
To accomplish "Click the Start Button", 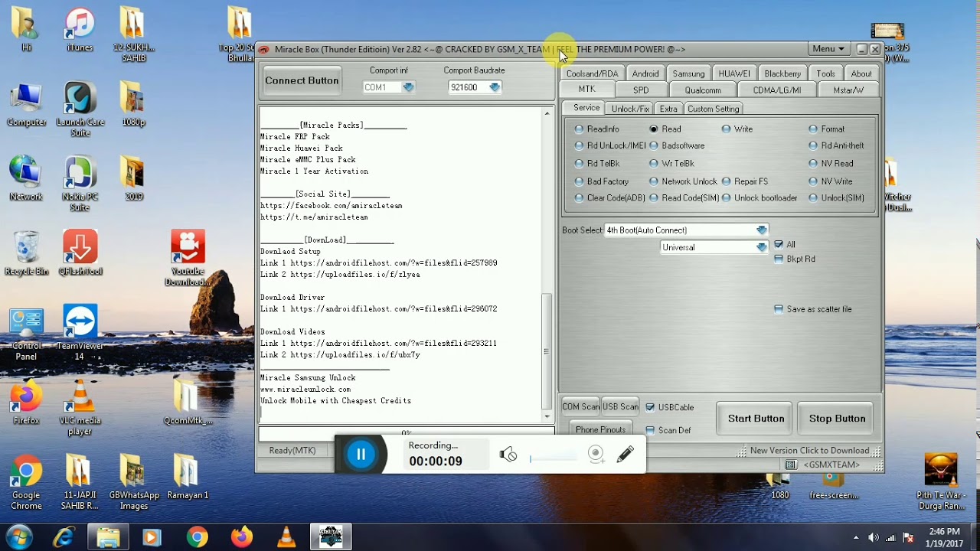I will click(756, 419).
